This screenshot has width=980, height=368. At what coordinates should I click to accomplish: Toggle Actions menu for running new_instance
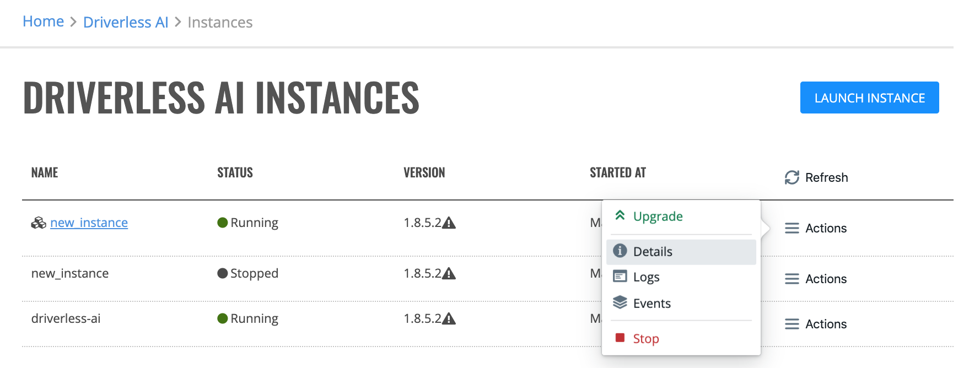(x=816, y=228)
